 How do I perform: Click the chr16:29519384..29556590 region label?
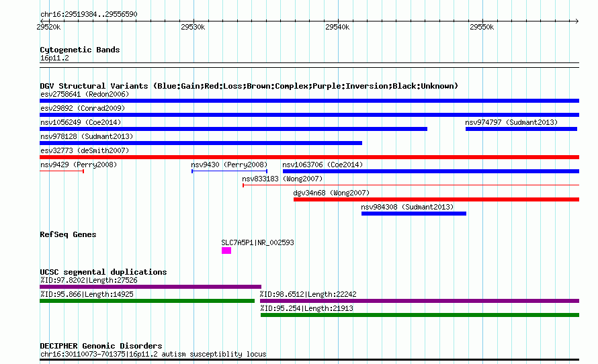pos(89,14)
